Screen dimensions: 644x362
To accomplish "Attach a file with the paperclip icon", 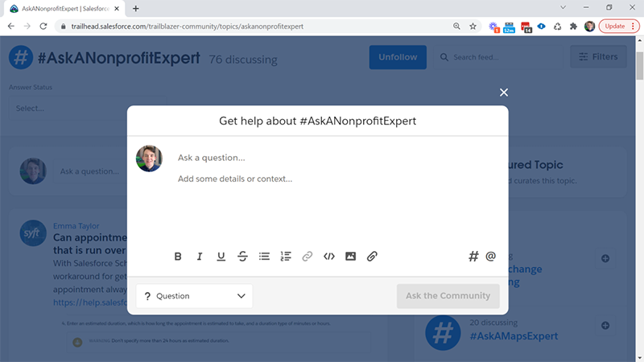I will pos(372,256).
